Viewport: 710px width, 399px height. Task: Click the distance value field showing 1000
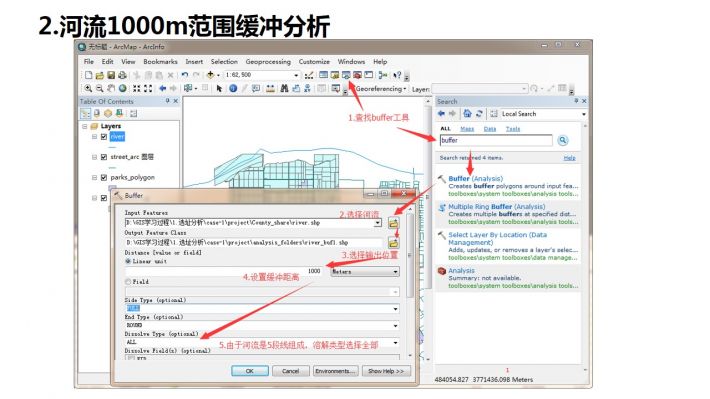223,272
